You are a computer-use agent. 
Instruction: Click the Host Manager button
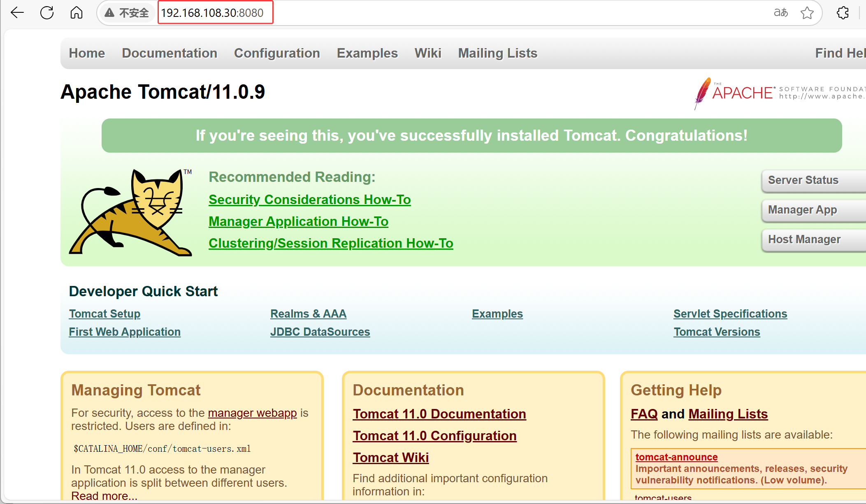pos(814,239)
